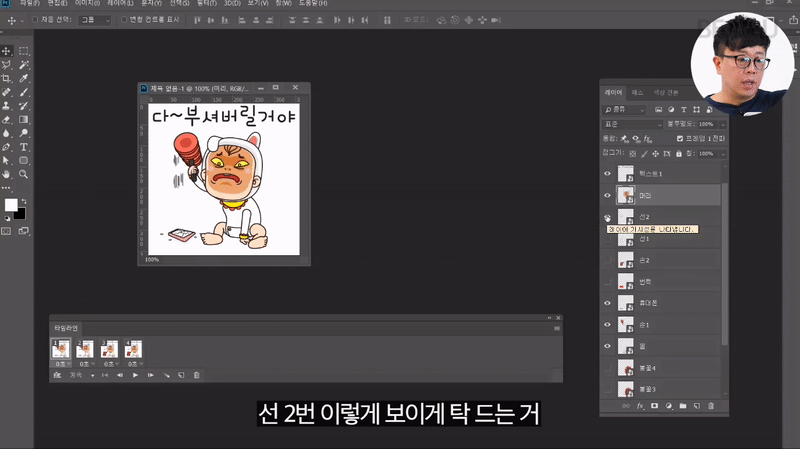Open the 이미지(I) menu
The width and height of the screenshot is (800, 449).
click(87, 3)
